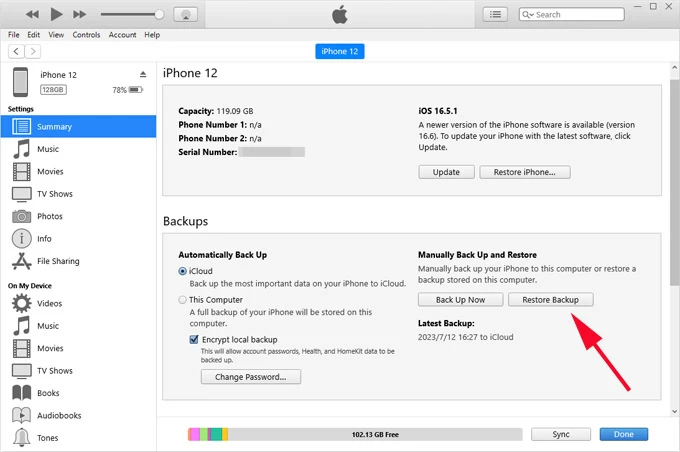680x452 pixels.
Task: Click the rewind/previous track icon
Action: coord(32,14)
